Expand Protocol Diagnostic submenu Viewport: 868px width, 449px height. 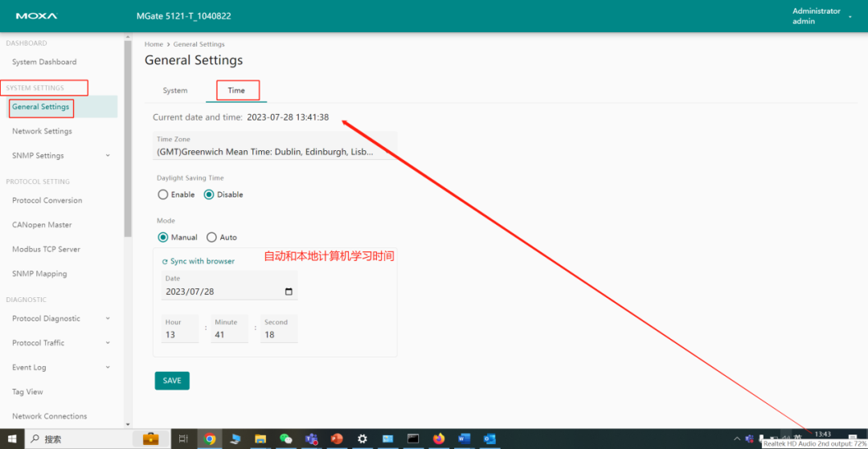(108, 319)
